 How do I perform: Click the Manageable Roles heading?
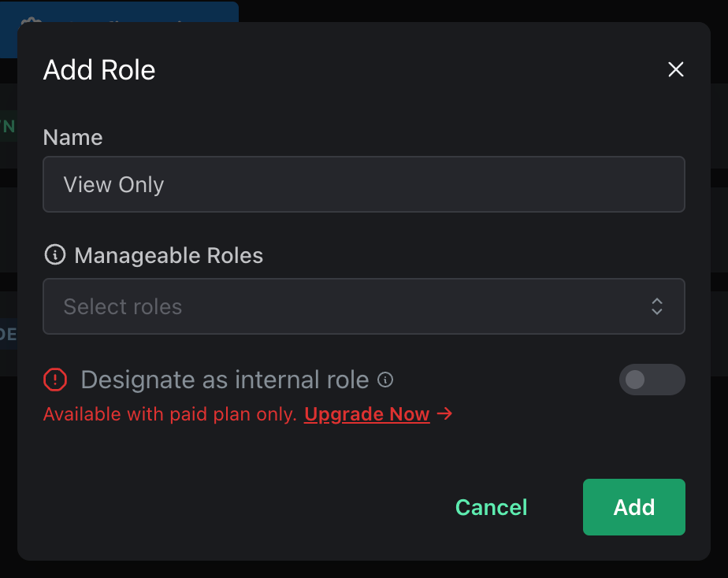(168, 255)
